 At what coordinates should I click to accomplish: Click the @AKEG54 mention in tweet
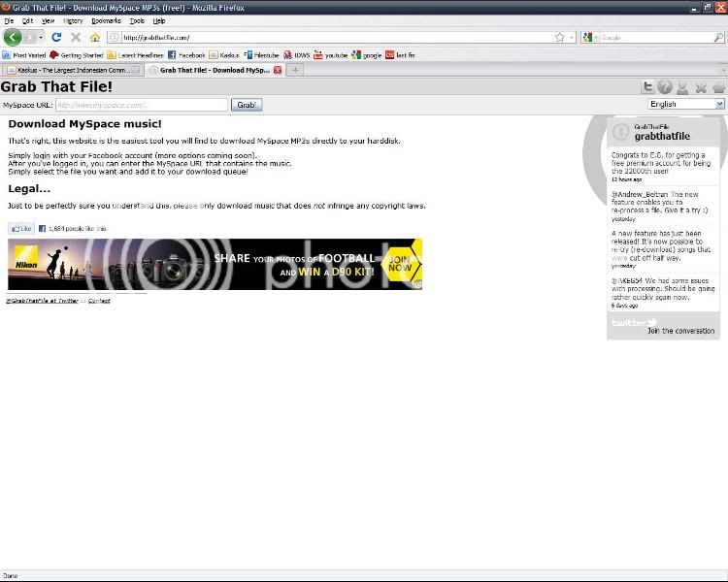click(x=627, y=280)
